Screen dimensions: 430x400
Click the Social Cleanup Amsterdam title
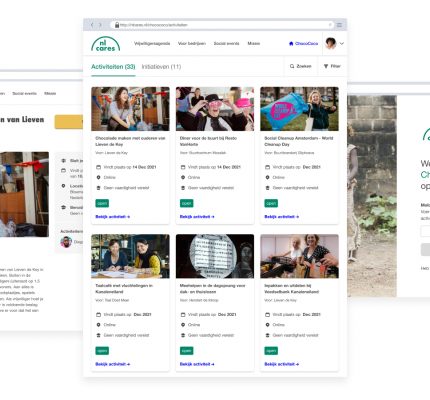(299, 141)
